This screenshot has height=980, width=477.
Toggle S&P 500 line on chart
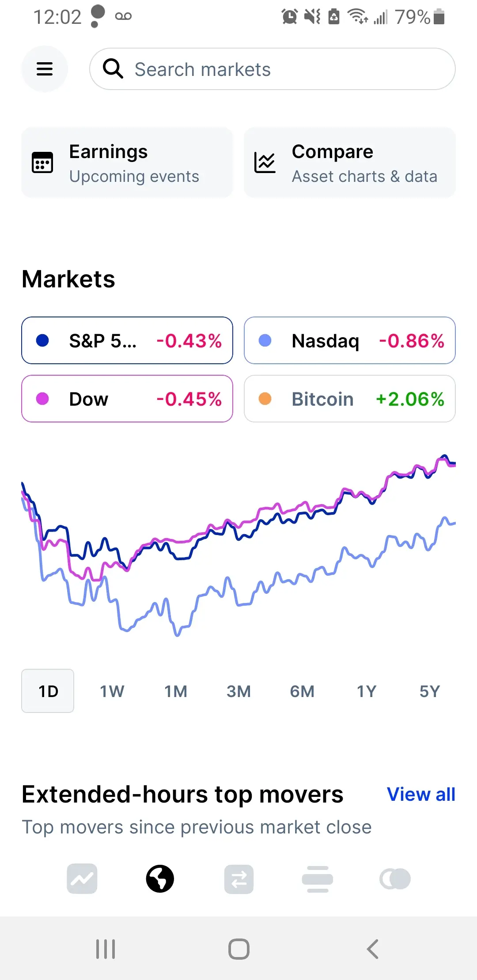127,340
